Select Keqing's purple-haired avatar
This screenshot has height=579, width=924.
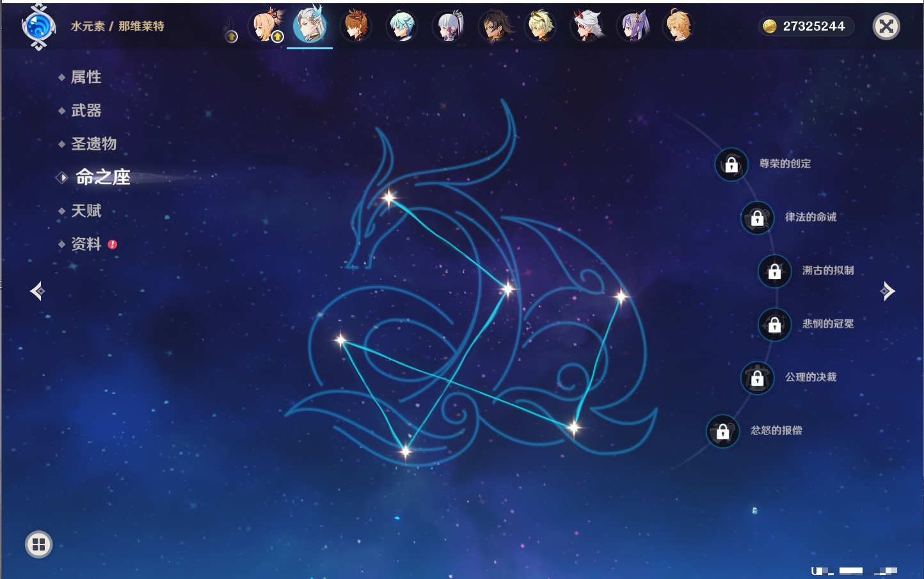point(633,26)
